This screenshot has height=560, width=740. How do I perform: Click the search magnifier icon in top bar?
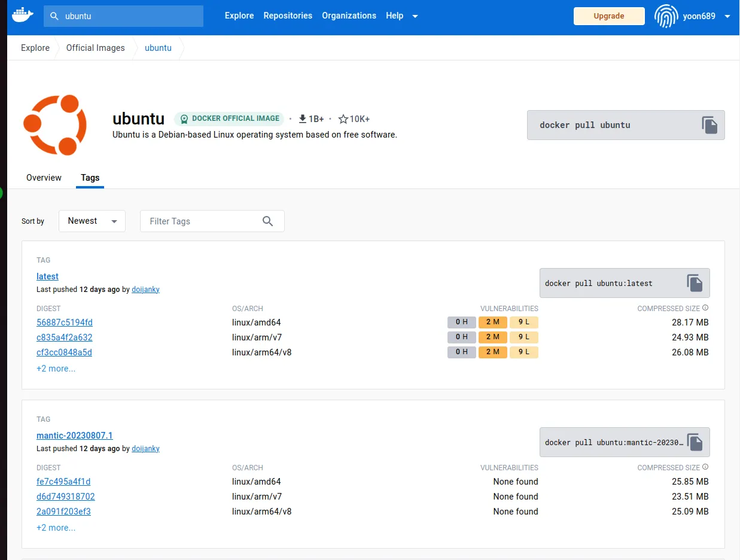(x=54, y=16)
